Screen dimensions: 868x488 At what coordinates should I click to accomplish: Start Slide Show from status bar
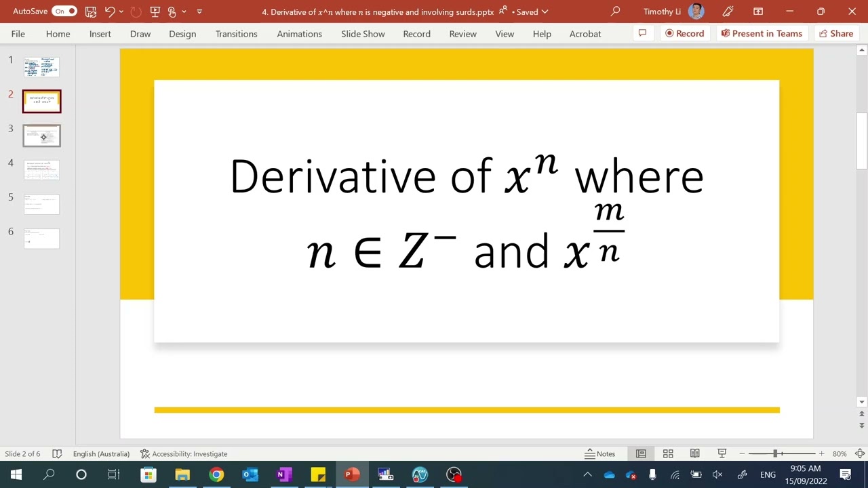[x=722, y=454]
